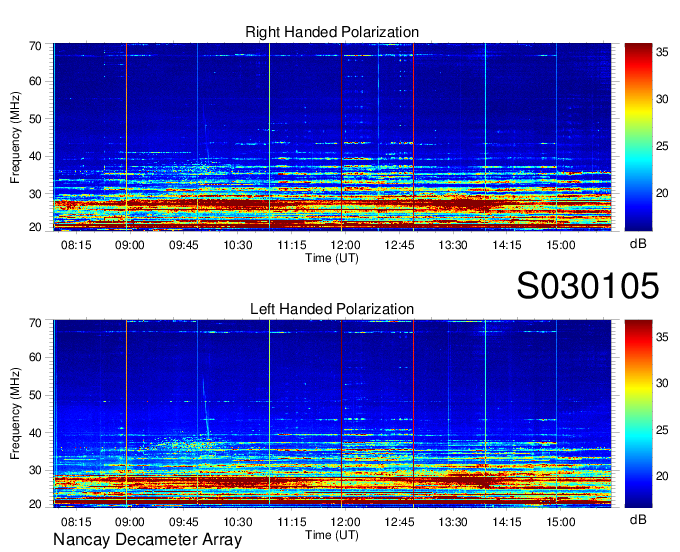680x552 pixels.
Task: Click the 60 frequency tick of Right Handed plot
Action: 35,81
